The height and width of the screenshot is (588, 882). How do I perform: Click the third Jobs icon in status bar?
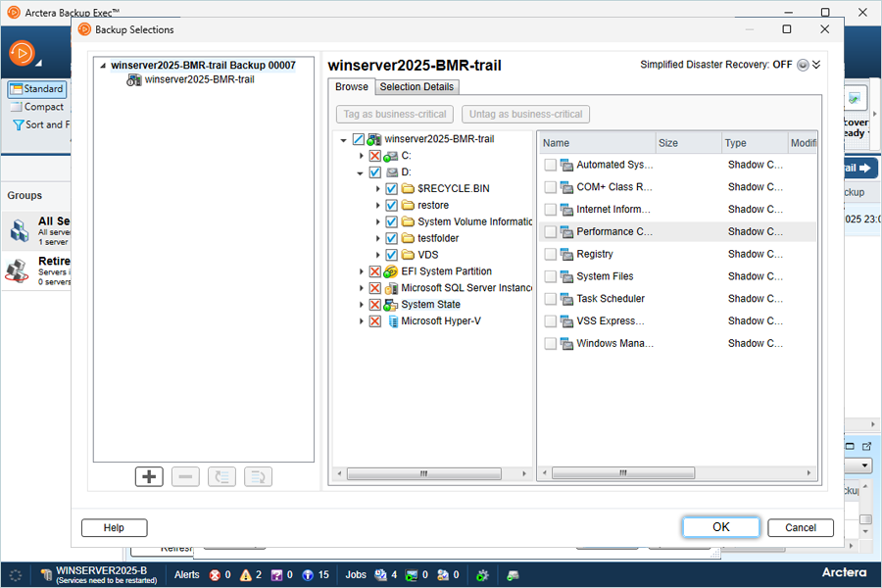443,575
